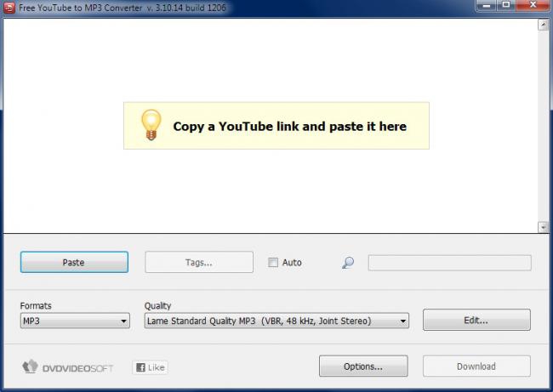
Task: Click the scrollbar up arrow
Action: [543, 25]
